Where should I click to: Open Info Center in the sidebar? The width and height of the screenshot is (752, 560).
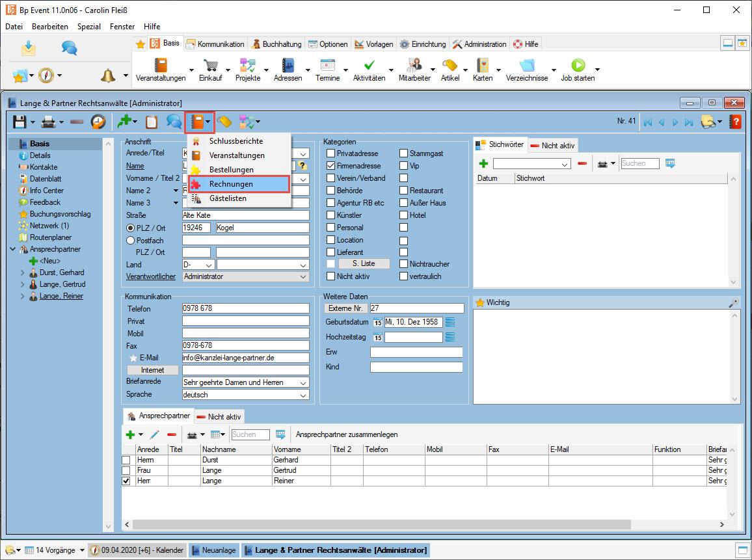[x=46, y=191]
